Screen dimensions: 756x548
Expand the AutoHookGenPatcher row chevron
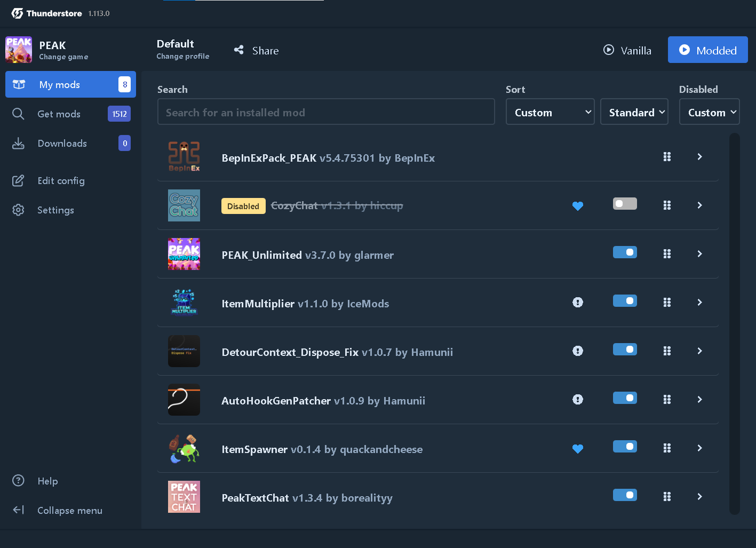pos(699,400)
